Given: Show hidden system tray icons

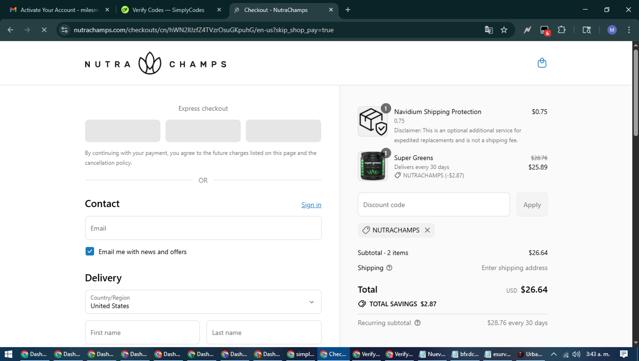Looking at the screenshot, I should coord(553,354).
